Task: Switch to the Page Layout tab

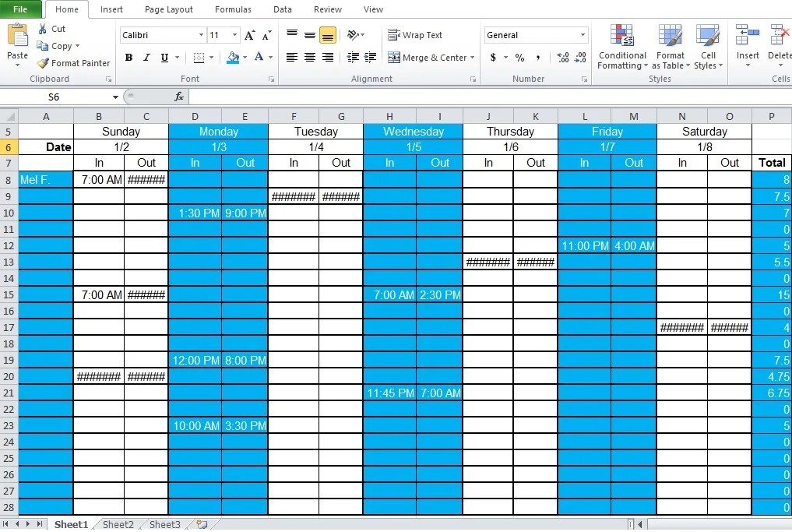Action: point(169,9)
